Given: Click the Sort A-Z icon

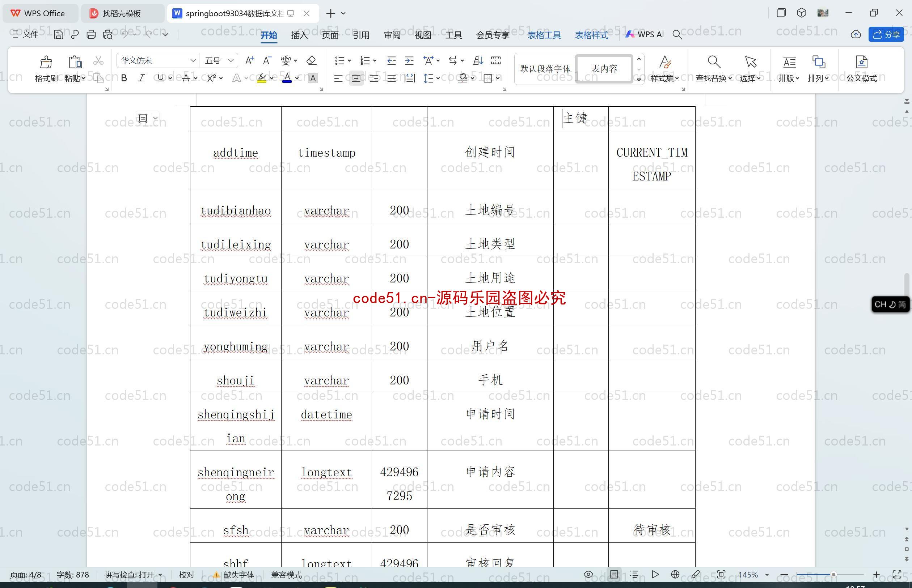Looking at the screenshot, I should [478, 60].
